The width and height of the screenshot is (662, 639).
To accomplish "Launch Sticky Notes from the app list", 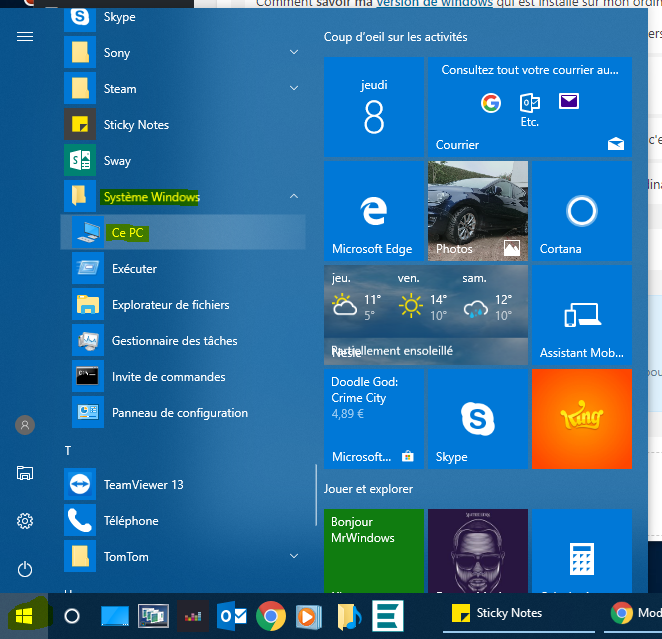I will pos(183,125).
